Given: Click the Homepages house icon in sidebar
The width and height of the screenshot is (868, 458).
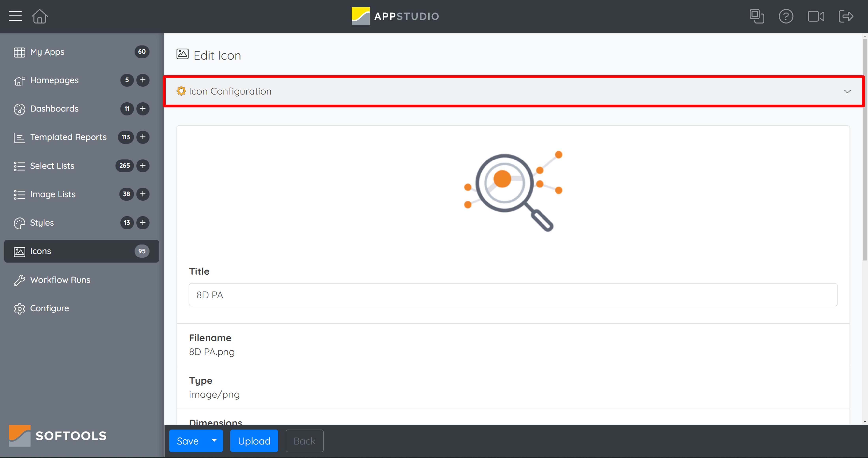Looking at the screenshot, I should click(20, 81).
